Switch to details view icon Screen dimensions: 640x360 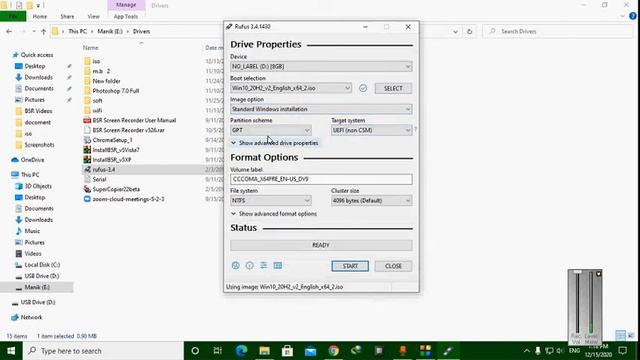tap(620, 336)
